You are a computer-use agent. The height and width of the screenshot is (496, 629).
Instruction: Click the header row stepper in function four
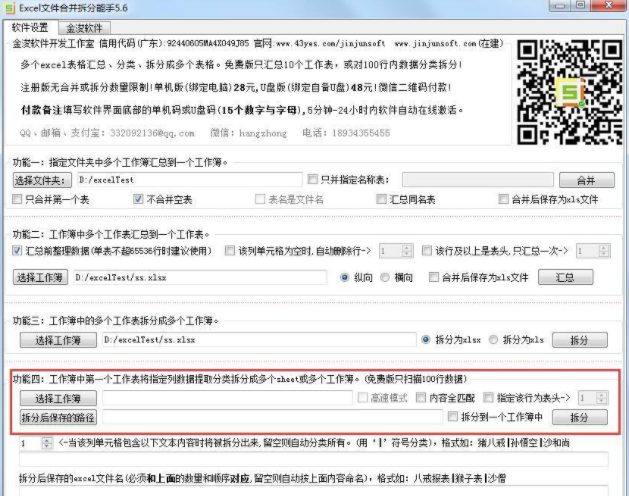pyautogui.click(x=593, y=398)
